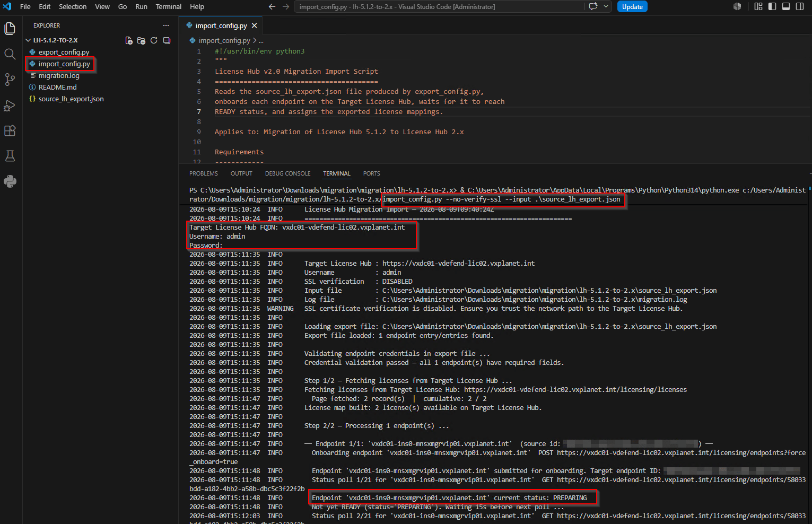Click line number 7 in editor gutter
The image size is (812, 524).
pos(199,111)
